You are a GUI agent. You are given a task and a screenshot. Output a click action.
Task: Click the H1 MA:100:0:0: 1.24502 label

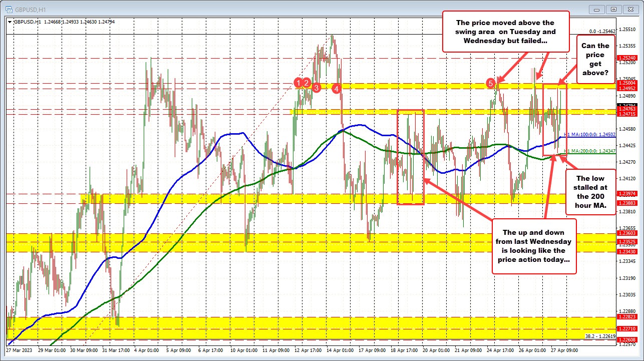[x=589, y=135]
